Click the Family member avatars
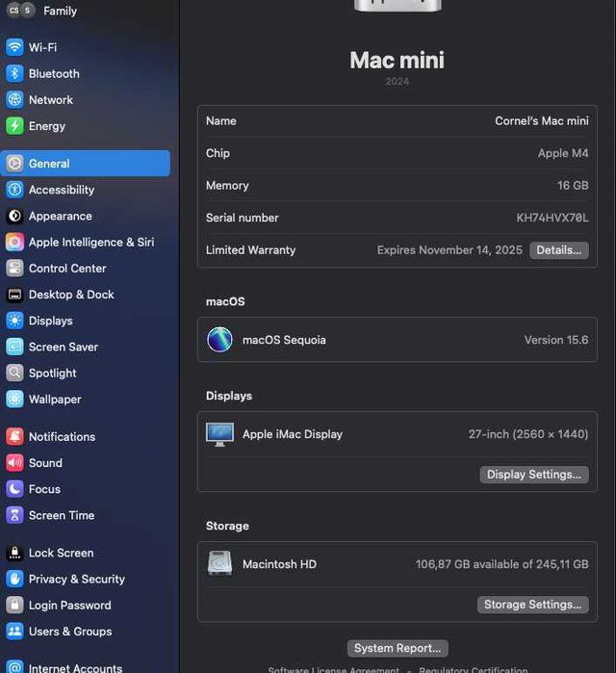The width and height of the screenshot is (616, 673). [x=20, y=11]
